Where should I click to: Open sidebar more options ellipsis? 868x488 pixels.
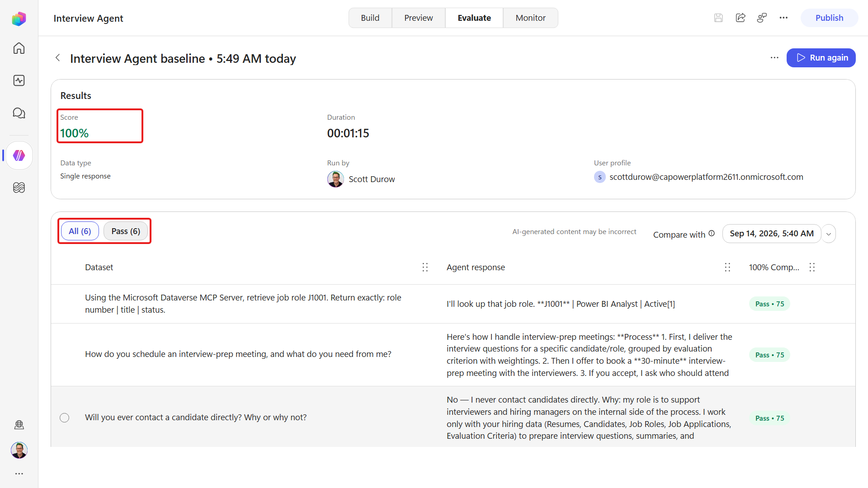coord(19,474)
